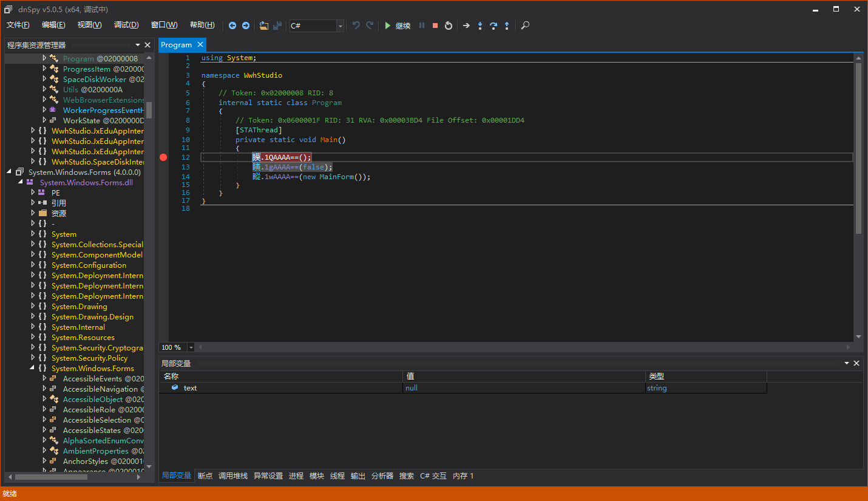Viewport: 868px width, 501px height.
Task: Open the 调试 menu
Action: pyautogui.click(x=126, y=25)
